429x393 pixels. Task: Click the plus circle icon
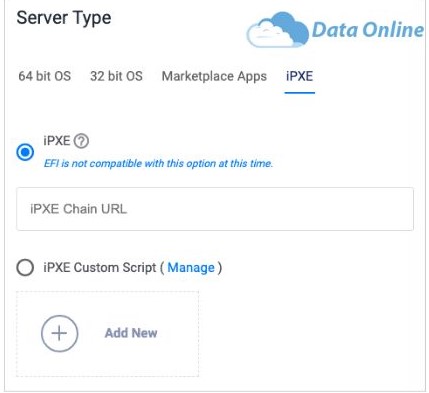60,333
